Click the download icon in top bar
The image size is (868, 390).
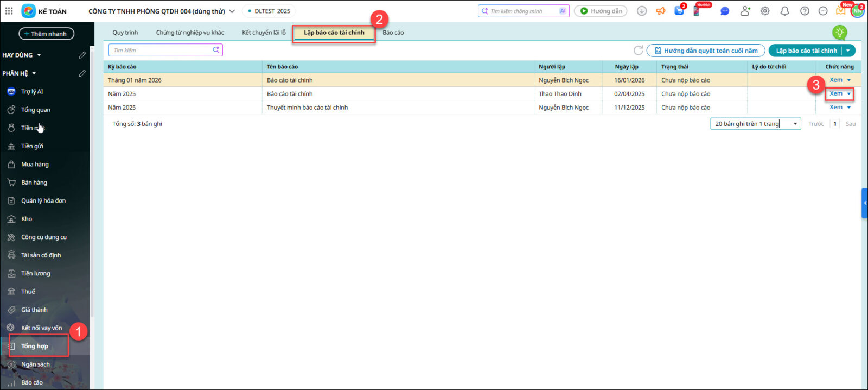pyautogui.click(x=642, y=11)
